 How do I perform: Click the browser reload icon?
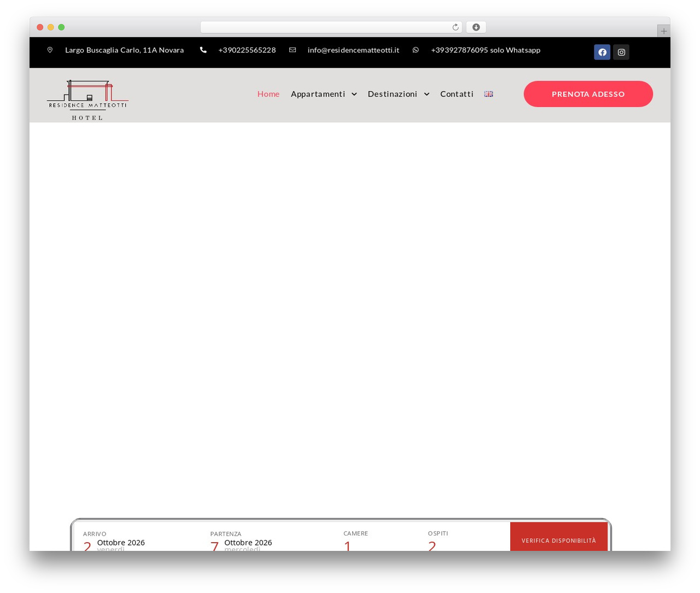pyautogui.click(x=456, y=27)
